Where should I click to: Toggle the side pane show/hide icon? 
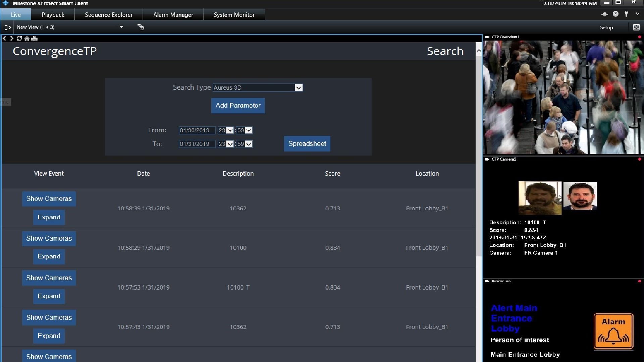coord(7,27)
